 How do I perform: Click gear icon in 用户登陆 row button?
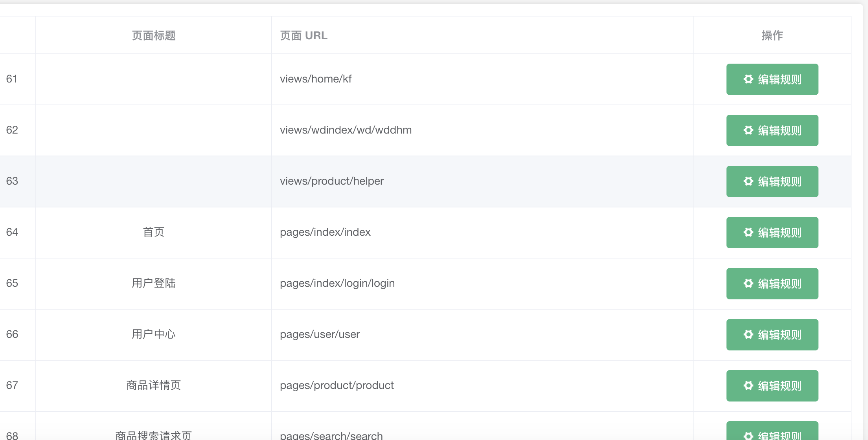[x=748, y=284]
